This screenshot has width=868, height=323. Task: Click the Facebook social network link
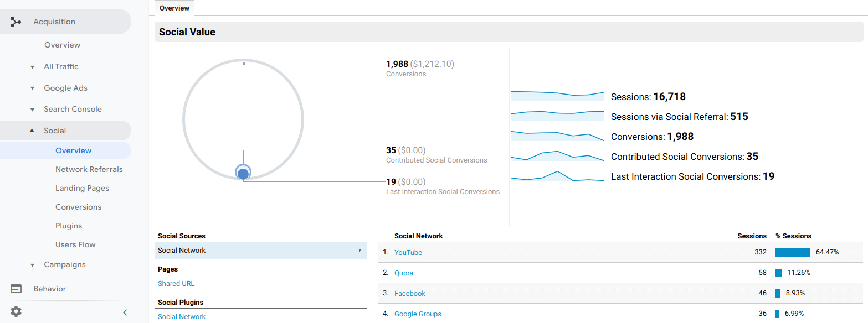(x=410, y=293)
